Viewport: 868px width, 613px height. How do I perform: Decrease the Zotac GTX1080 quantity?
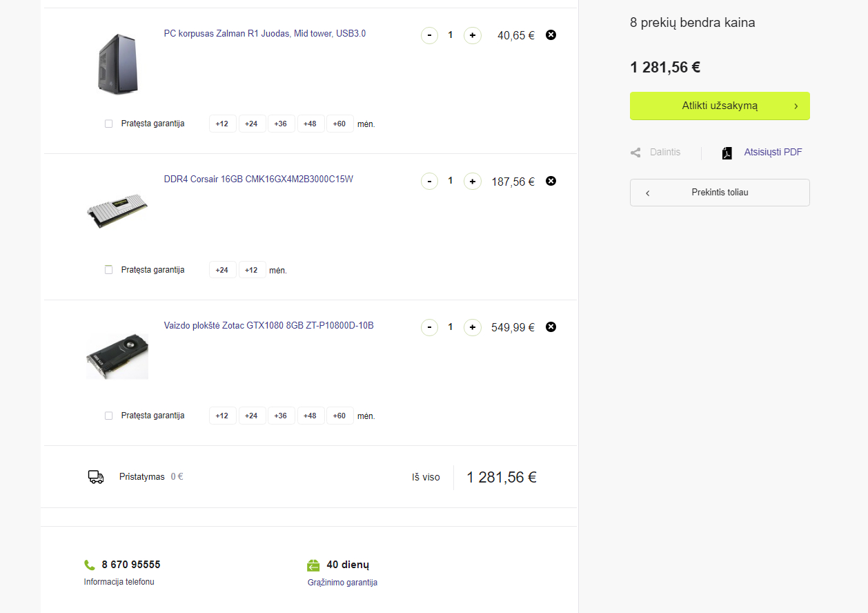coord(429,327)
